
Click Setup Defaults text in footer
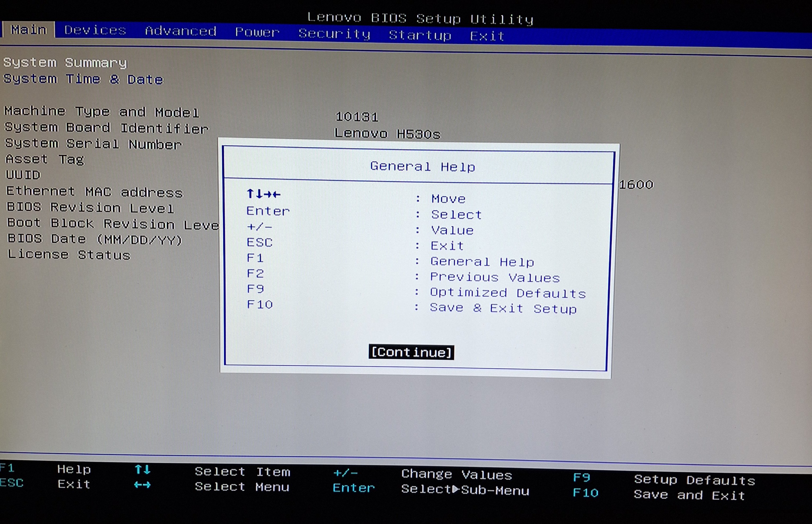695,480
